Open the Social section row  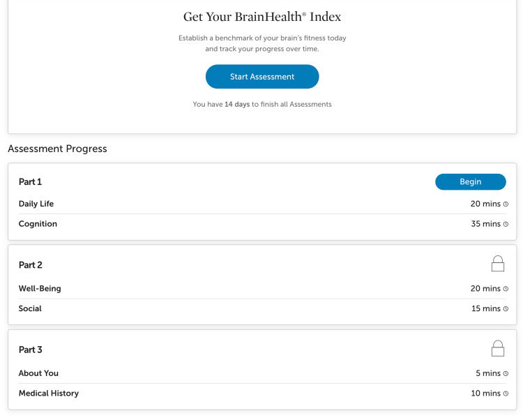tap(264, 308)
